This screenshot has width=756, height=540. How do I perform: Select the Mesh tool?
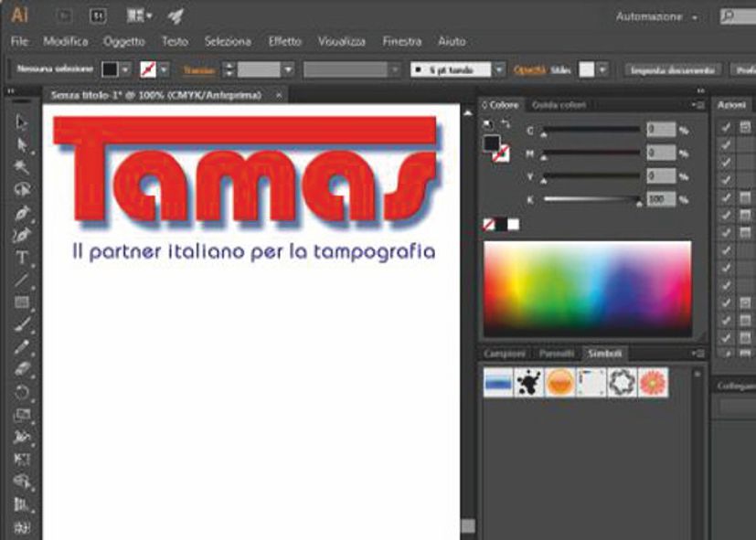(x=21, y=527)
